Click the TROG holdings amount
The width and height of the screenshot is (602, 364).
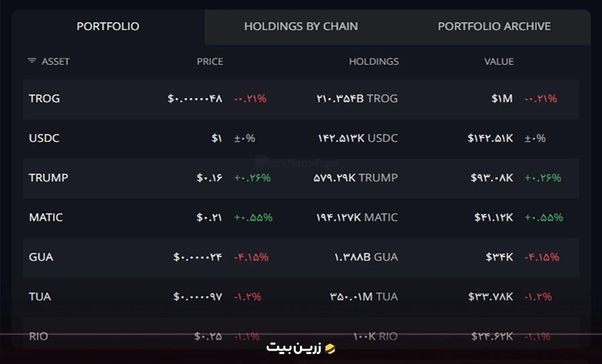tap(357, 99)
